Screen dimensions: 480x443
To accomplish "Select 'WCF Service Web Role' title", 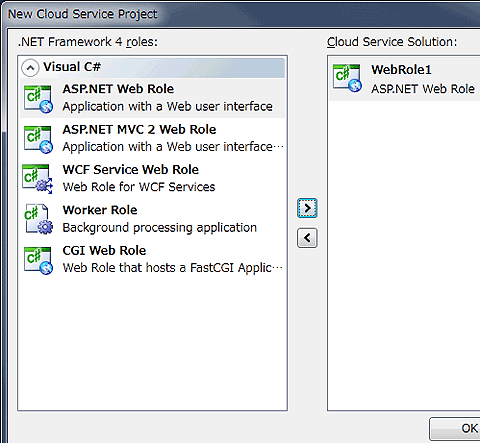I will tap(131, 170).
